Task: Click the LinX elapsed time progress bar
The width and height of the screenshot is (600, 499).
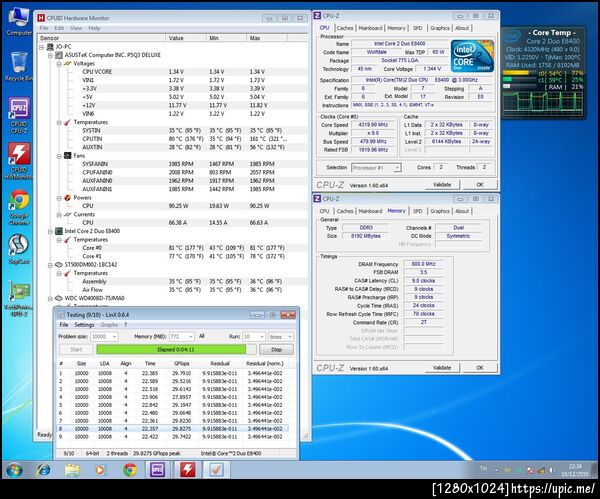Action: click(176, 349)
